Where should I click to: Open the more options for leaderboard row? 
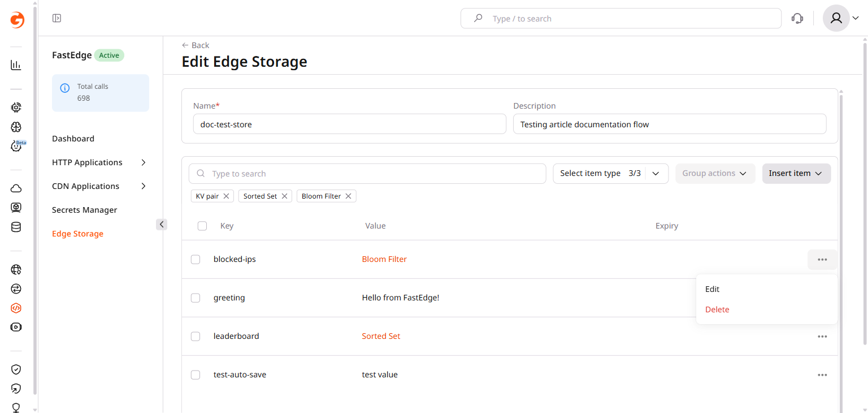coord(822,337)
